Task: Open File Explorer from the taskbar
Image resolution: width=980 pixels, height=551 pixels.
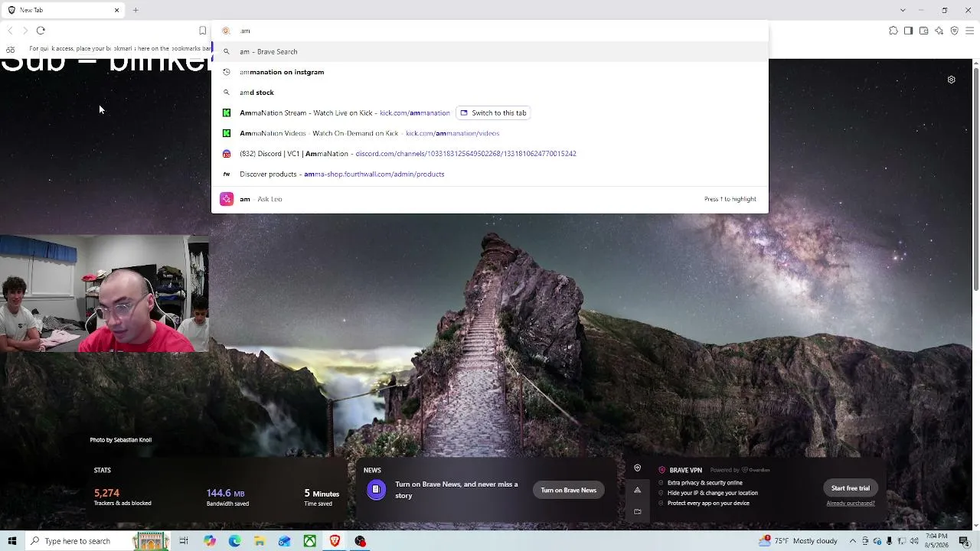Action: pos(260,541)
